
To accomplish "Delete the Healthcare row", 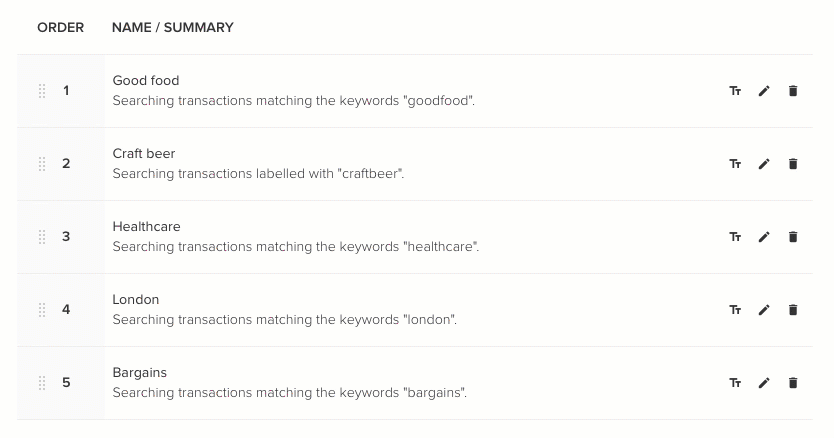I will 793,237.
